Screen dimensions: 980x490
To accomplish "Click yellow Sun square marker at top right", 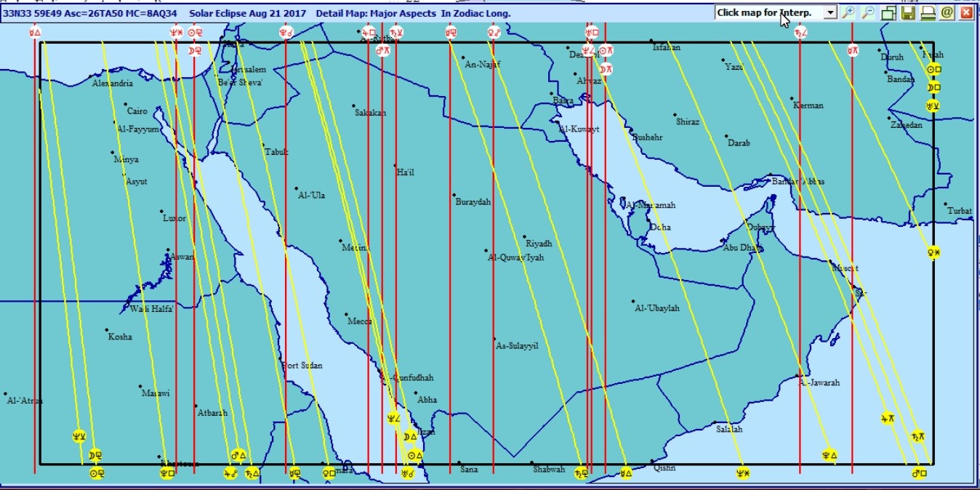I will (x=933, y=70).
